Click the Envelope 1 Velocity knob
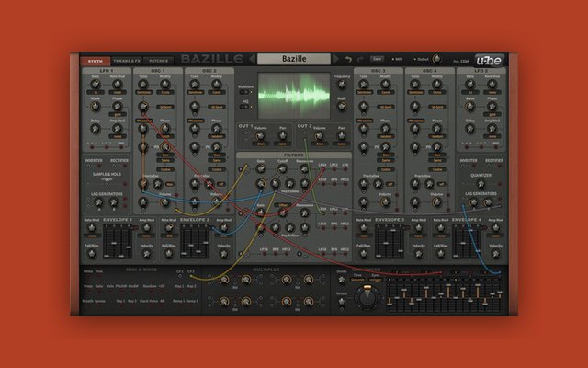Image resolution: width=588 pixels, height=368 pixels. click(147, 254)
